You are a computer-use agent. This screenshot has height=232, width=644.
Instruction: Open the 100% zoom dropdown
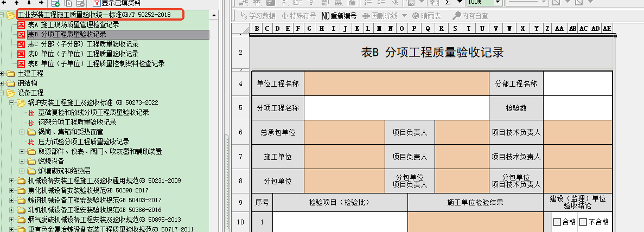tap(499, 2)
